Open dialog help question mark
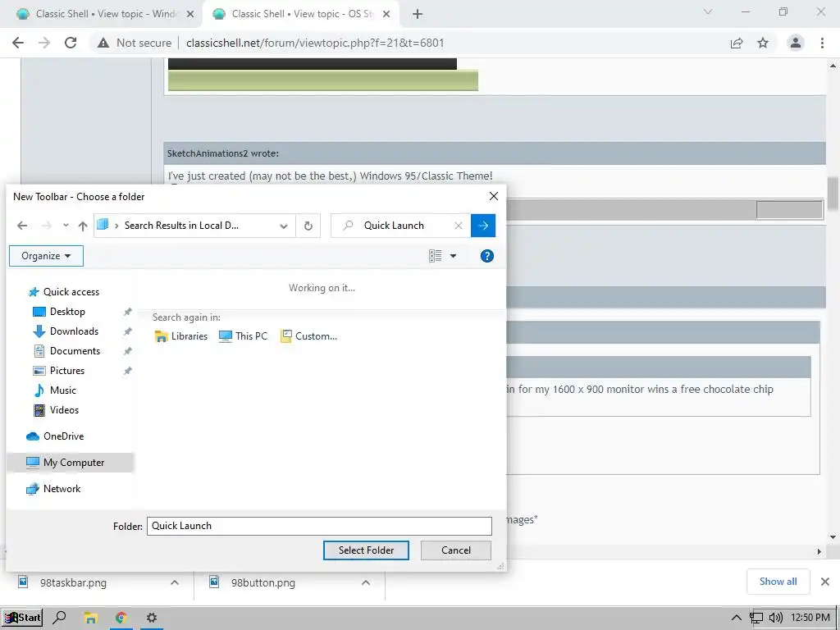 487,256
